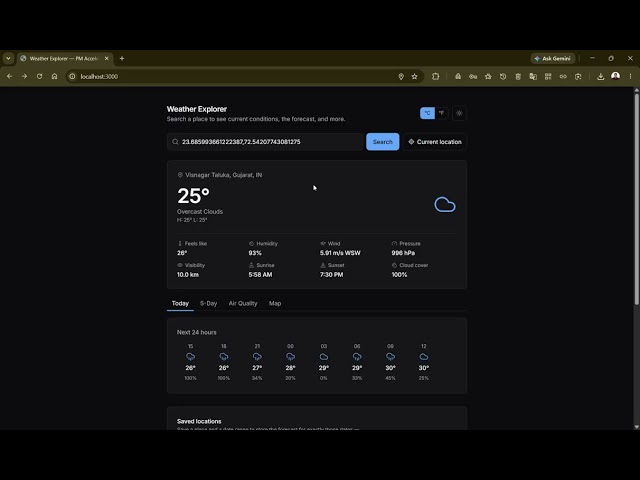Switch units to Fahrenheit
This screenshot has height=480, width=640.
pos(441,113)
